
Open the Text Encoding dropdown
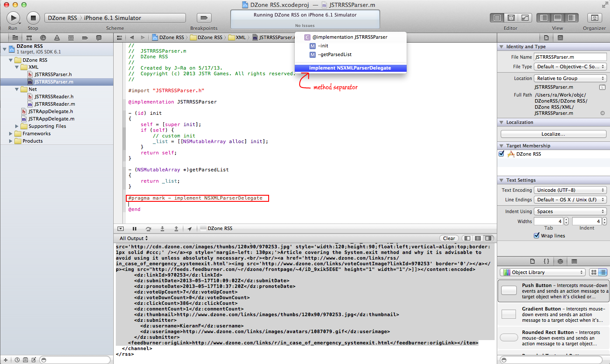[x=570, y=190]
